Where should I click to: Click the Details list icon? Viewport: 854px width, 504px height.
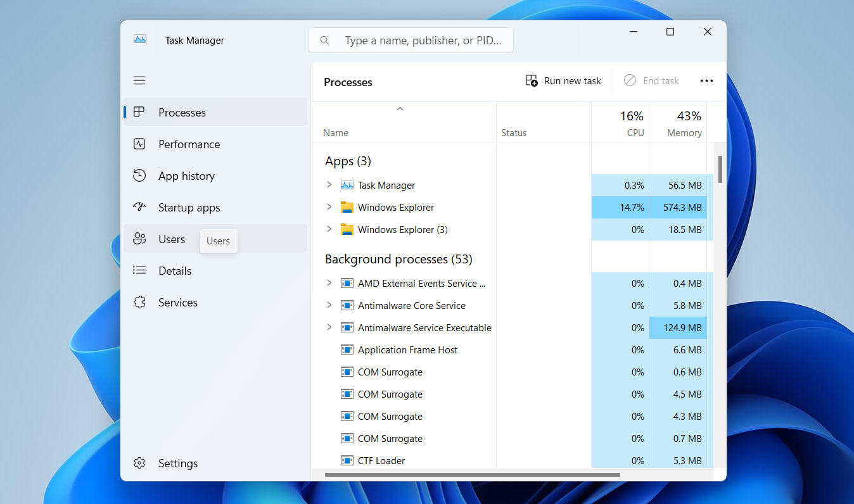point(139,270)
